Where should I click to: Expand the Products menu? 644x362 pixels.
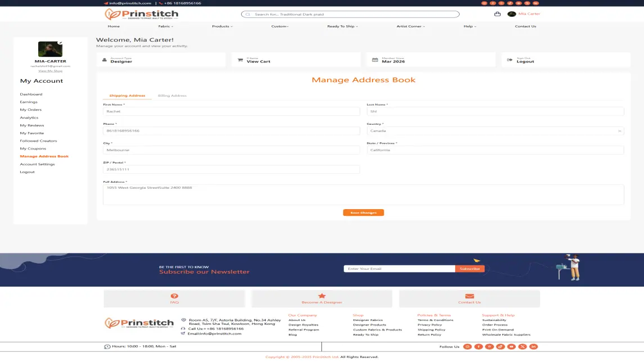click(x=222, y=26)
